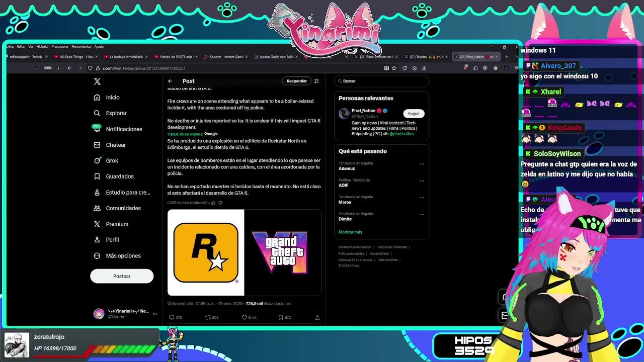Image resolution: width=644 pixels, height=362 pixels.
Task: Click the browser address bar URL
Action: click(144, 68)
